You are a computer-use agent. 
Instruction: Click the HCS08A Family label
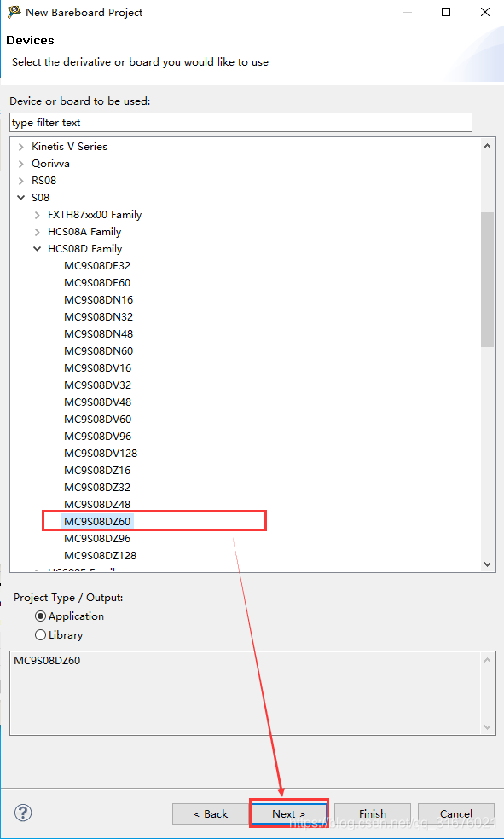(x=84, y=232)
